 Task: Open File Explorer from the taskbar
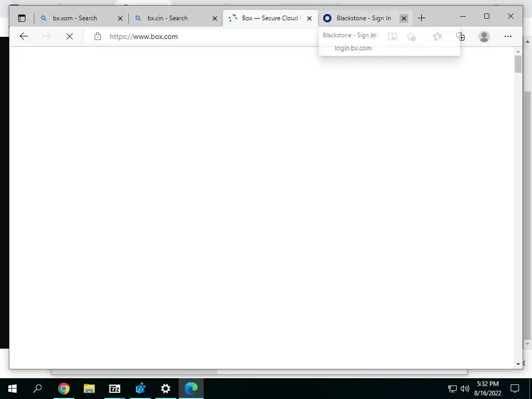pyautogui.click(x=89, y=389)
